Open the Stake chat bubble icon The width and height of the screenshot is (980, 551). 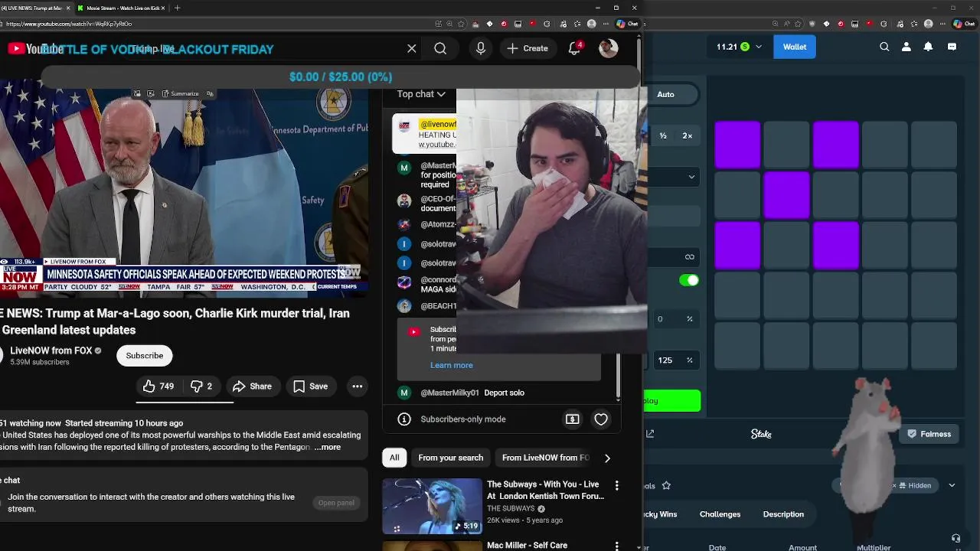click(952, 47)
